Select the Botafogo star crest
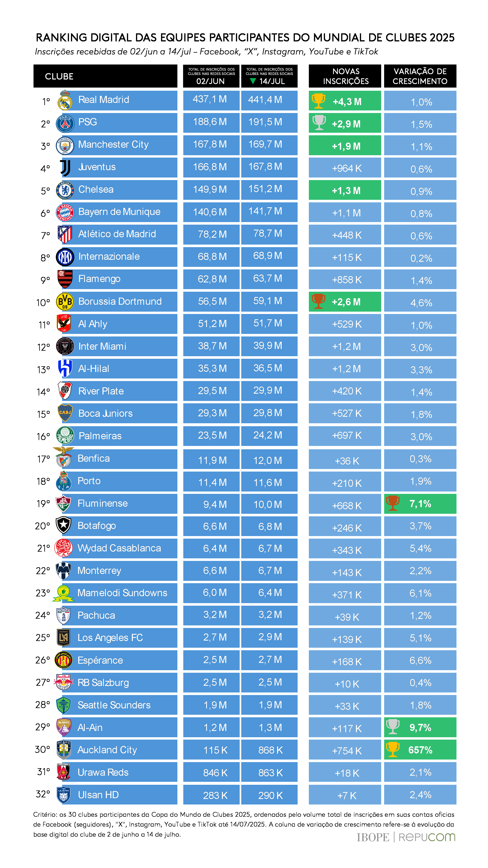Screen dimensions: 488x868 pyautogui.click(x=64, y=525)
